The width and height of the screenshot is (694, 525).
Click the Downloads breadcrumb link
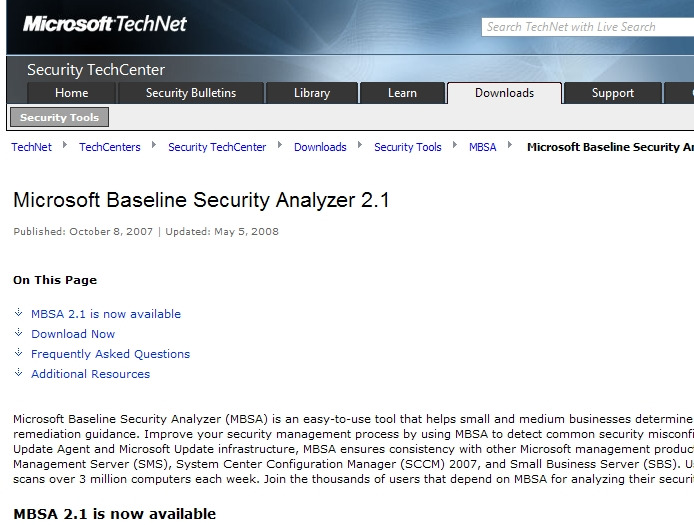pyautogui.click(x=320, y=147)
